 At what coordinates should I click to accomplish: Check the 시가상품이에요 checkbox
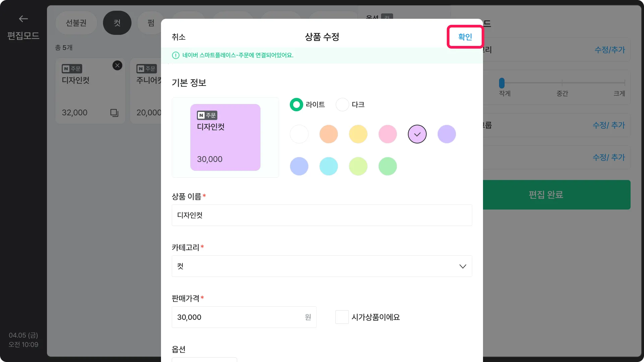342,317
